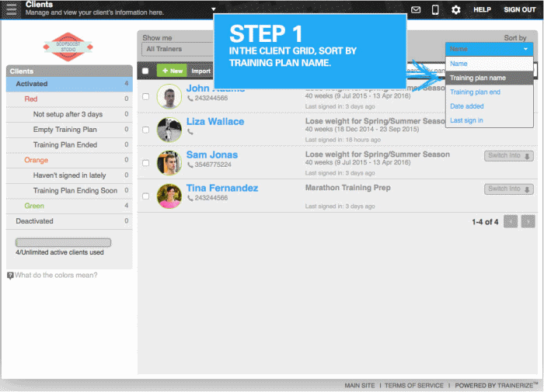
Task: Click the mobile phone icon
Action: click(x=435, y=10)
